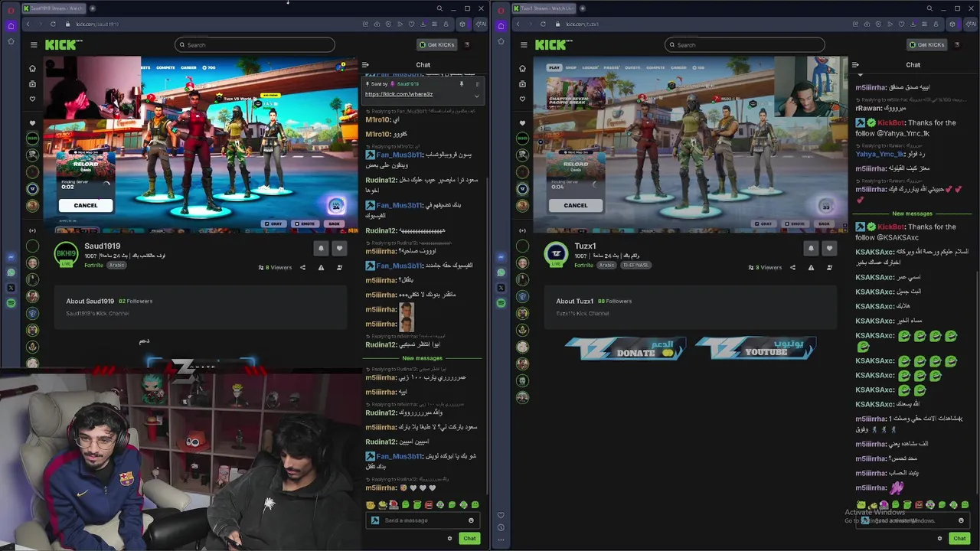Toggle notification bell for Saud1919
The width and height of the screenshot is (980, 551).
321,248
